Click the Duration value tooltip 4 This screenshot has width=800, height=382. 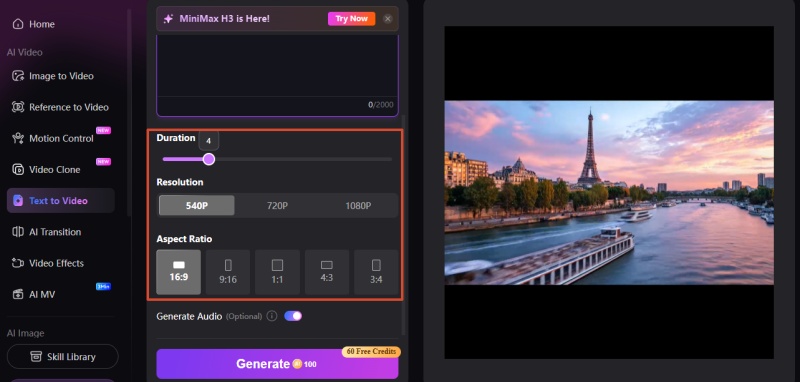point(208,141)
